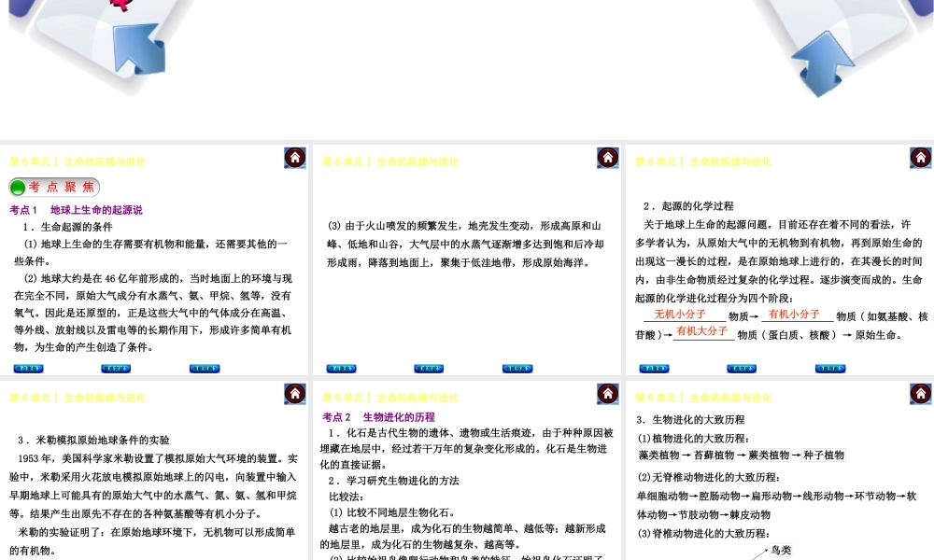Click home icon on 起源的化学过程 slide
This screenshot has width=934, height=560.
pyautogui.click(x=920, y=158)
